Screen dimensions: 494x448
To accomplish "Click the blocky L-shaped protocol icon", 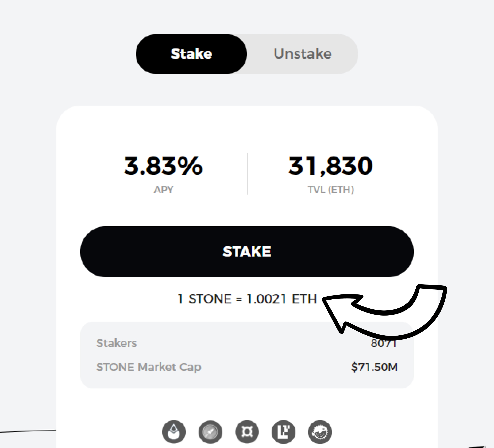I will click(x=283, y=432).
